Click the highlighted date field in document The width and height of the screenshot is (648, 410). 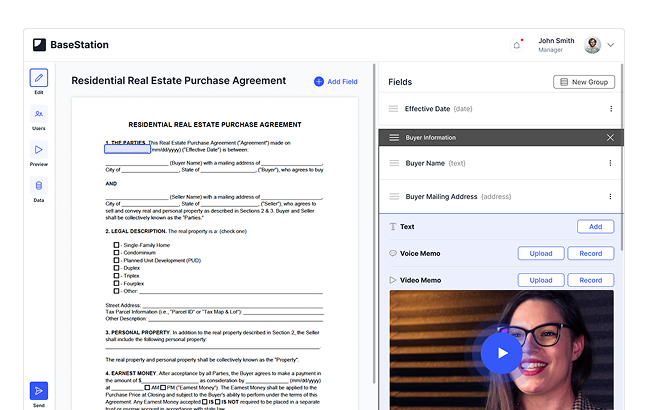coord(127,149)
